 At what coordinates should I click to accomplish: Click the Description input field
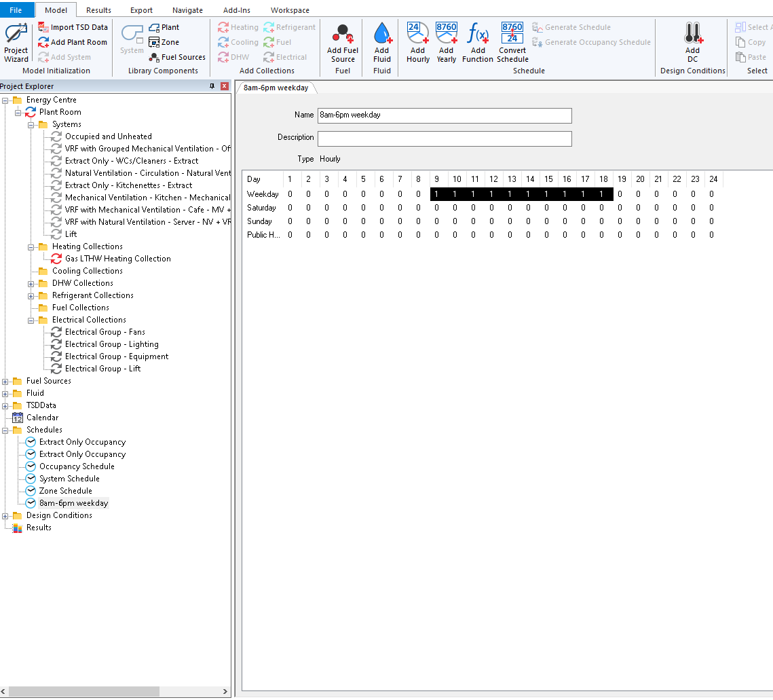pyautogui.click(x=445, y=139)
